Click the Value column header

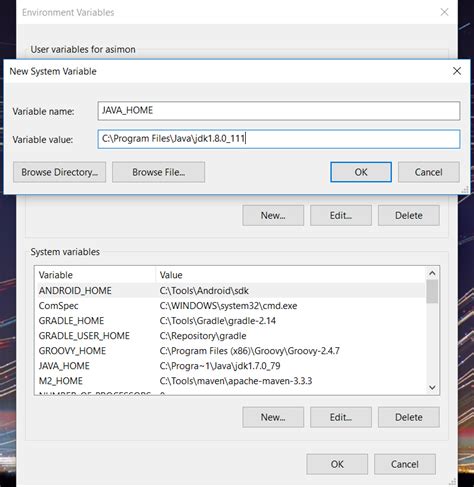point(291,275)
